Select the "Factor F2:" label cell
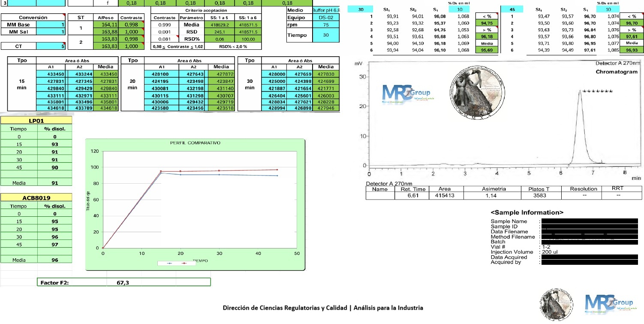644x324 pixels. 54,282
